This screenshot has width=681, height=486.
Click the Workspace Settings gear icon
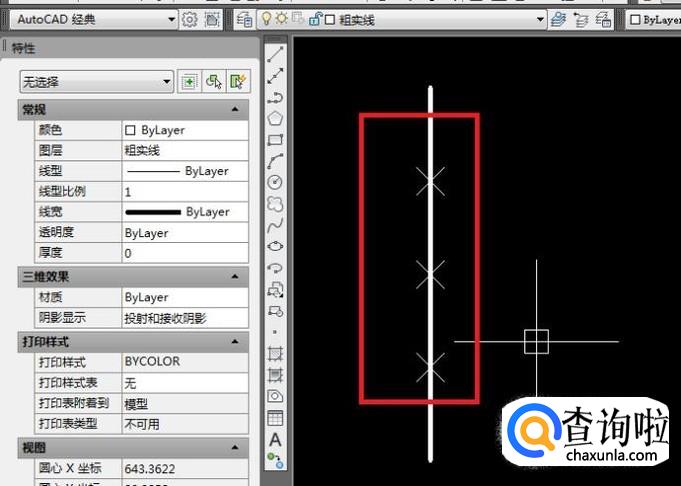tap(190, 19)
